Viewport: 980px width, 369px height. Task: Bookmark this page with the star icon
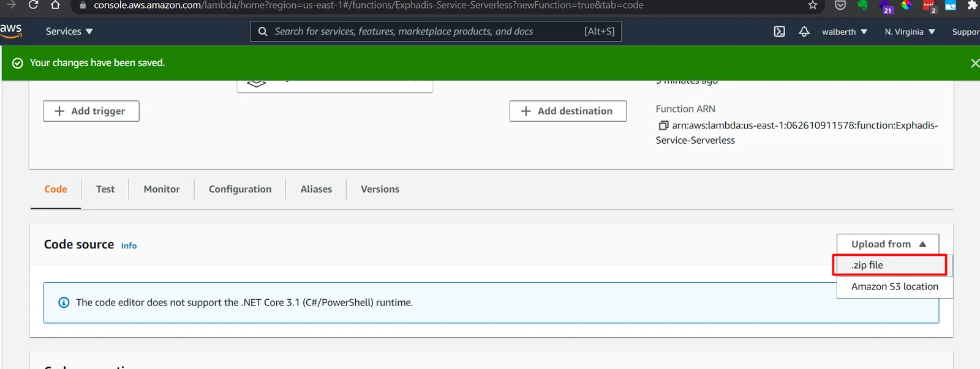click(x=813, y=5)
